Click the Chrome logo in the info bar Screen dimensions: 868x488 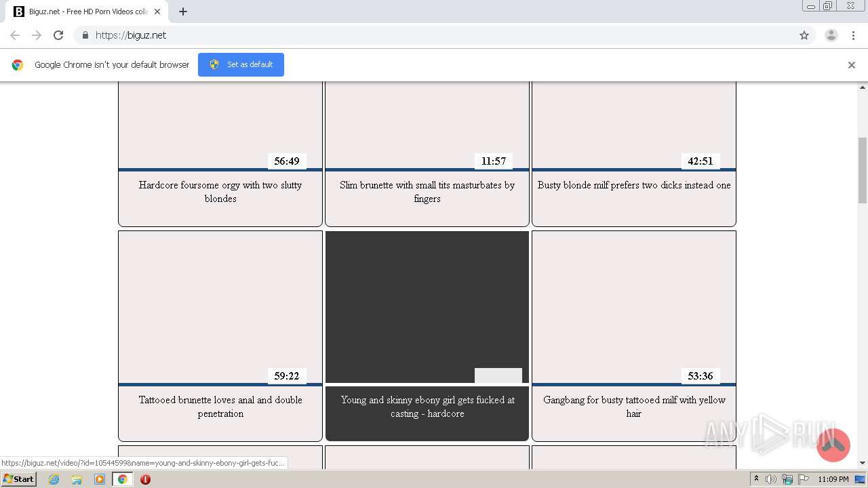(18, 65)
